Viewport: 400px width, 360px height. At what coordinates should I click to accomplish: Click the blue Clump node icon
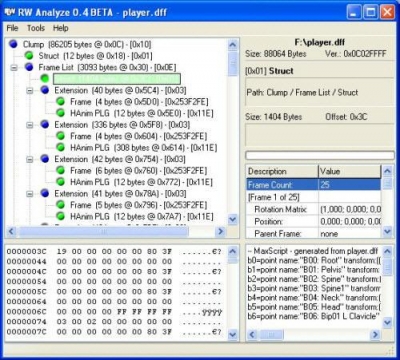click(13, 44)
